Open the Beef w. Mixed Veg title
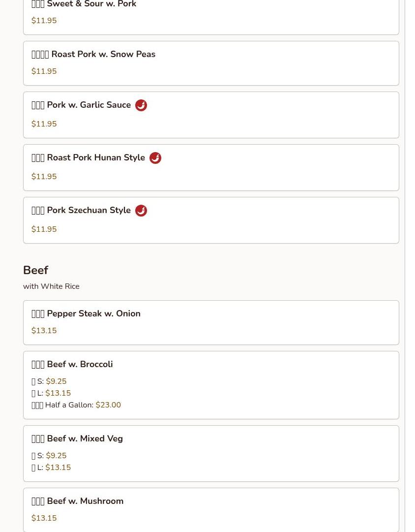Screen dimensions: 415x532 77,438
